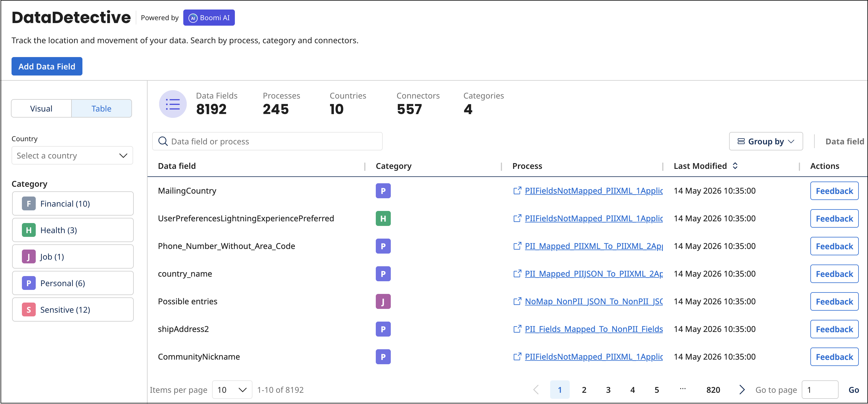868x404 pixels.
Task: Click the external link icon in country_name row
Action: (x=517, y=273)
